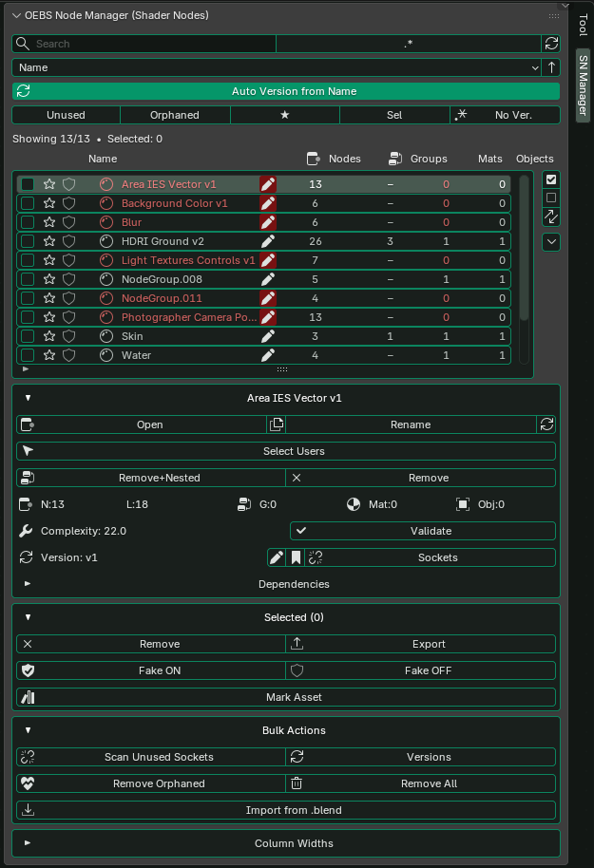Favorite Light Textures Controls v1 with star
The image size is (594, 868).
(x=49, y=260)
